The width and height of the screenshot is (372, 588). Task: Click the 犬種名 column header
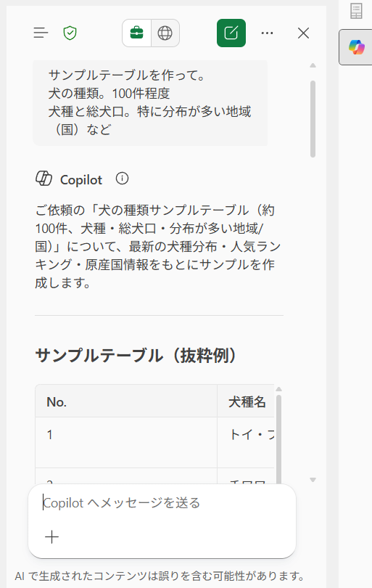(x=246, y=401)
